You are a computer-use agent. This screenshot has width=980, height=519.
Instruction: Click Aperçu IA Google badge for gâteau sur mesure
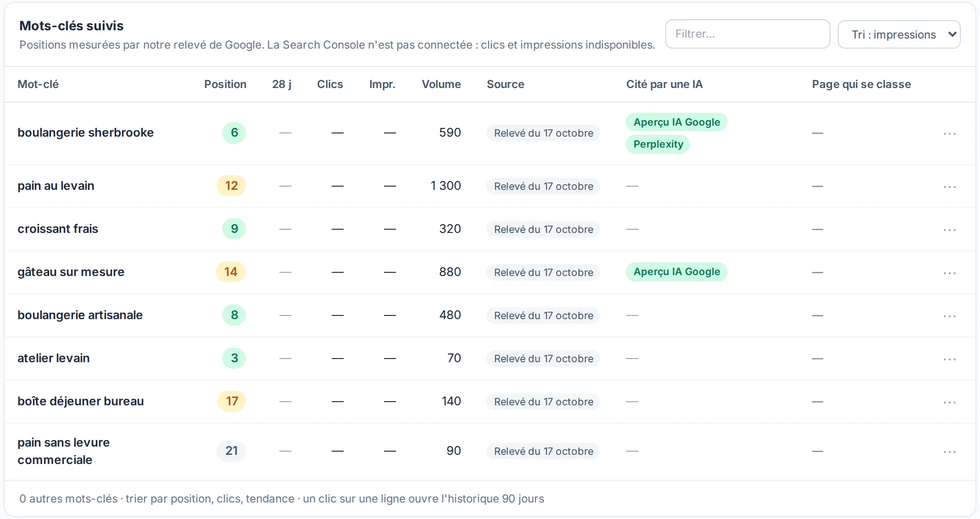(x=677, y=272)
